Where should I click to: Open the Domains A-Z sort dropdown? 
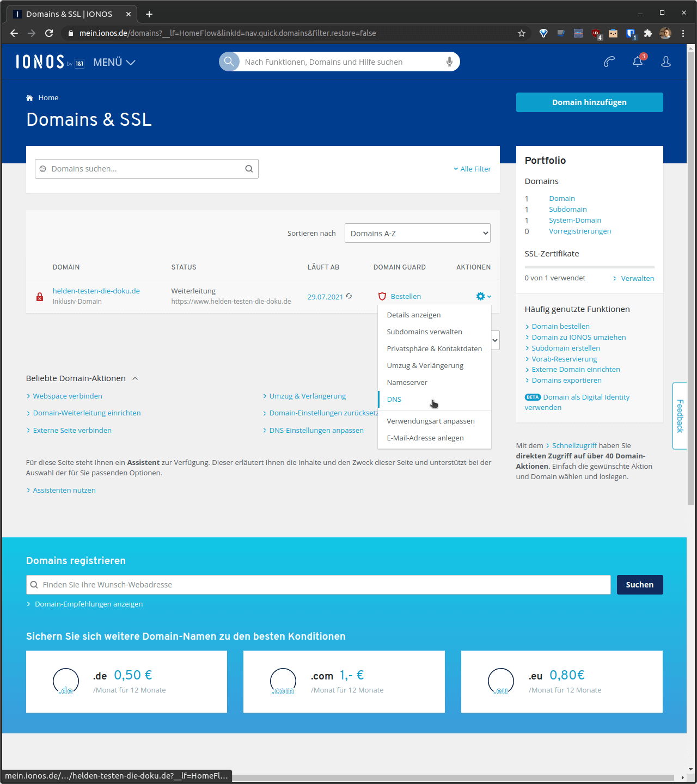418,233
